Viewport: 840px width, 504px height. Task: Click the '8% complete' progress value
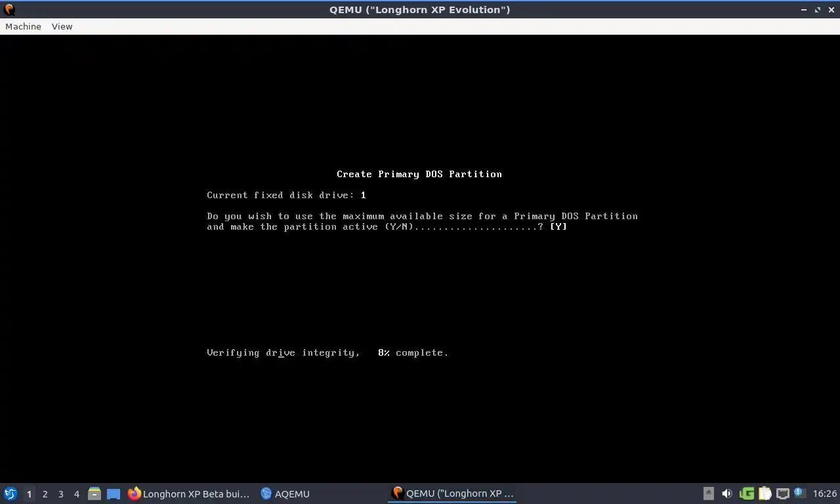413,352
